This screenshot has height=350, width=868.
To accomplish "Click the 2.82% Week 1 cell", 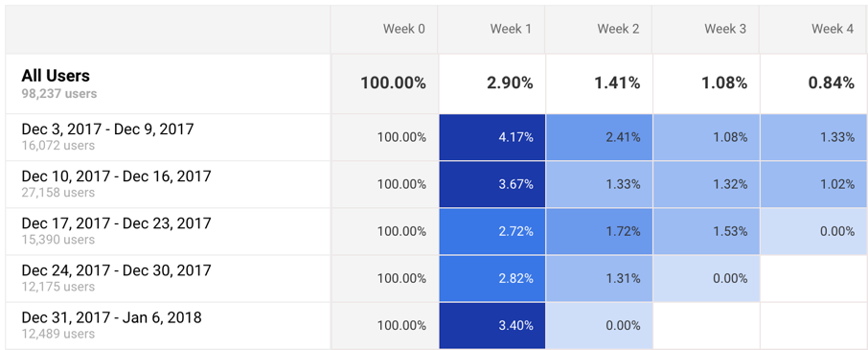I will click(x=492, y=278).
